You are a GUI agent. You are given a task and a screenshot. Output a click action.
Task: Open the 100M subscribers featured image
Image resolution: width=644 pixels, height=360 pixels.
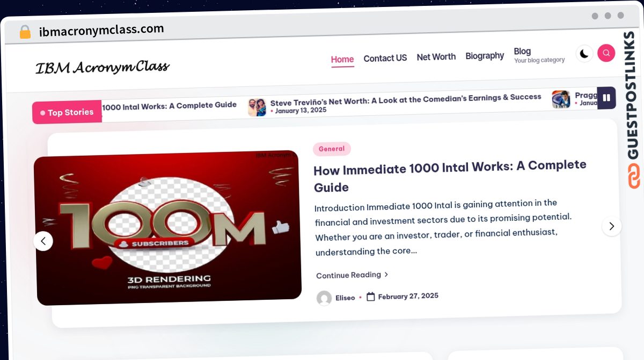(167, 228)
